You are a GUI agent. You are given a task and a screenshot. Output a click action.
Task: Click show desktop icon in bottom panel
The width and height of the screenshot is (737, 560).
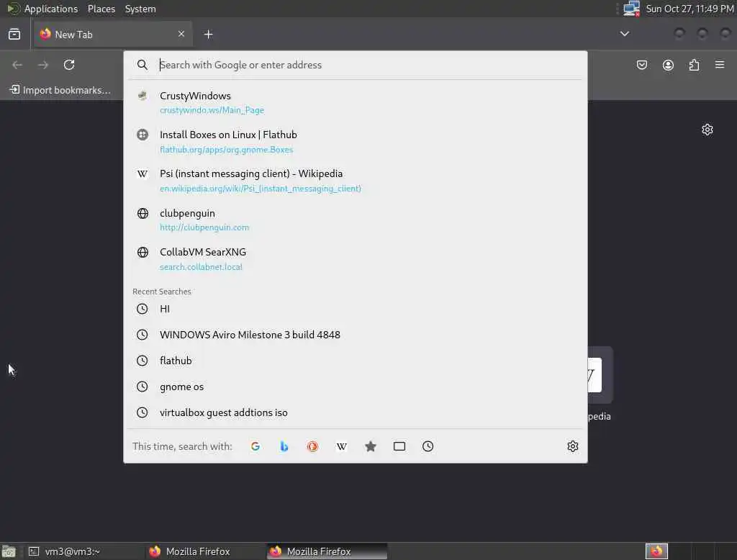(9, 551)
